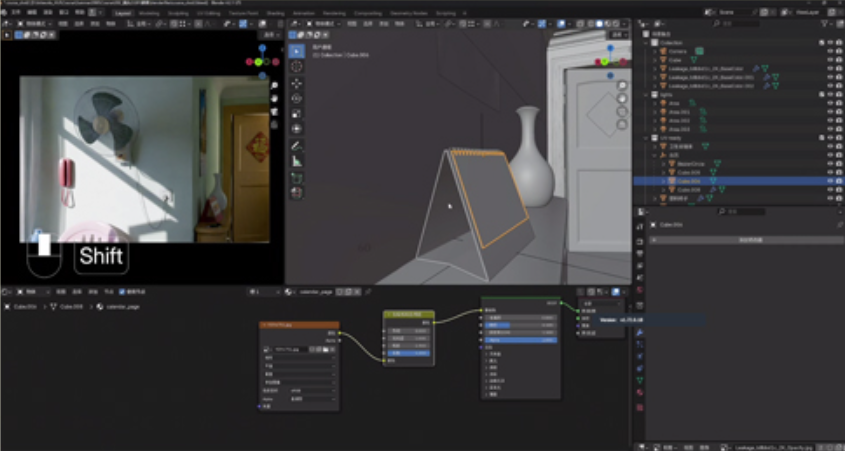Toggle eye icon on Area.001 light row
Screen dimensions: 845x451
point(830,112)
